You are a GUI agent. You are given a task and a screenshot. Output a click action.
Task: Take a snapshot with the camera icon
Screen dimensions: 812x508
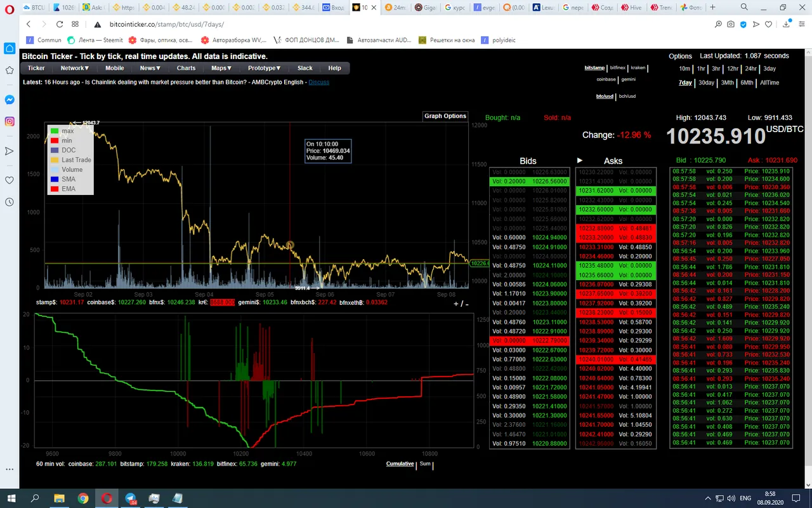coord(731,24)
